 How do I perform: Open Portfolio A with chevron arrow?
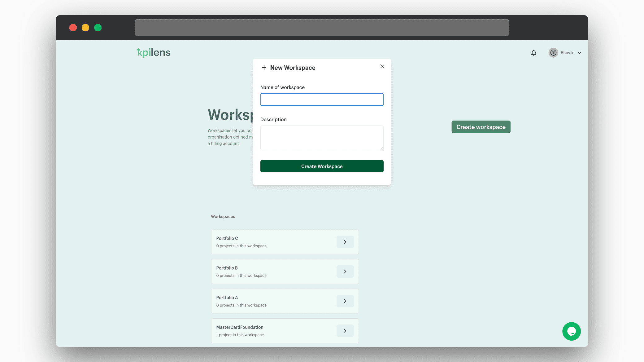(x=345, y=301)
